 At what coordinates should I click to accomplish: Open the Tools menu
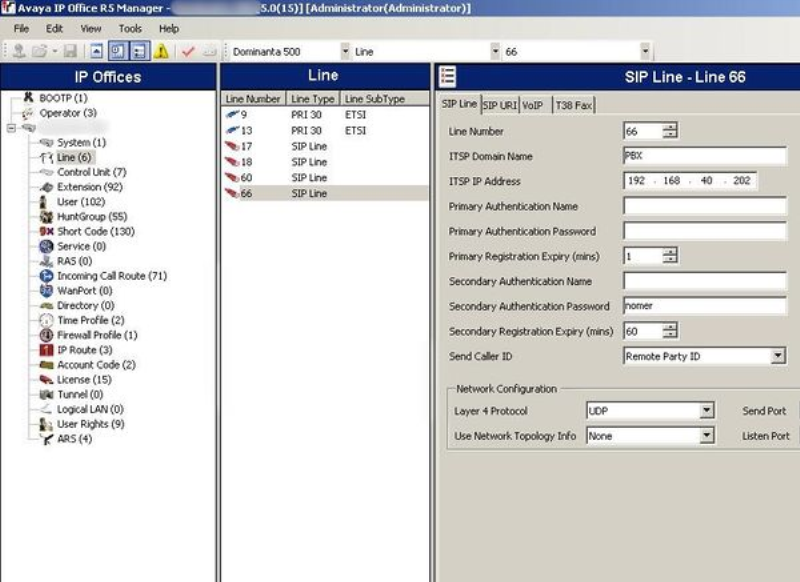coord(130,29)
